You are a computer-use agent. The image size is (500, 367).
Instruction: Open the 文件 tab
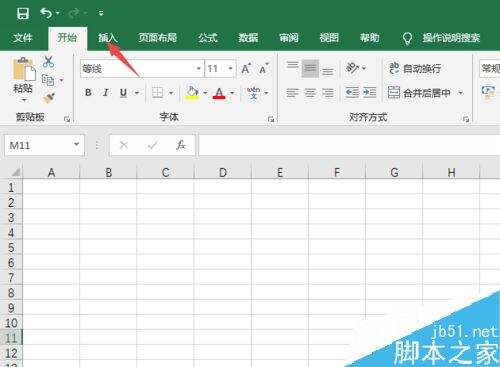pyautogui.click(x=23, y=38)
